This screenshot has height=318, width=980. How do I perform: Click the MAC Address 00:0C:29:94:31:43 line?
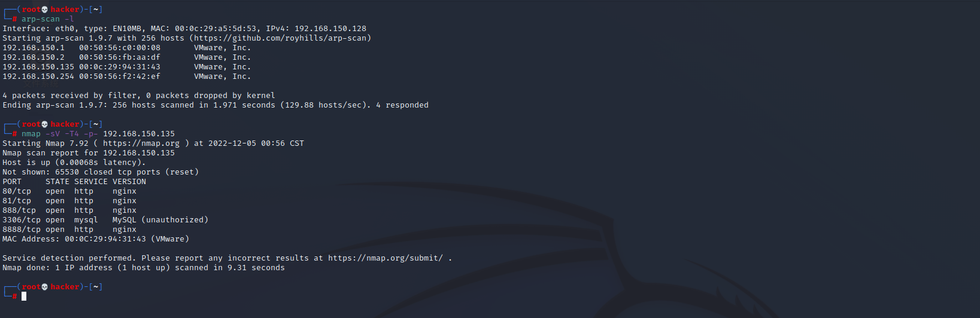coord(96,239)
